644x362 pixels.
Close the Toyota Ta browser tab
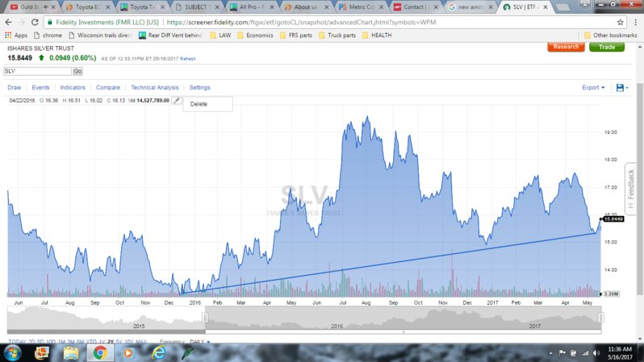tap(163, 7)
